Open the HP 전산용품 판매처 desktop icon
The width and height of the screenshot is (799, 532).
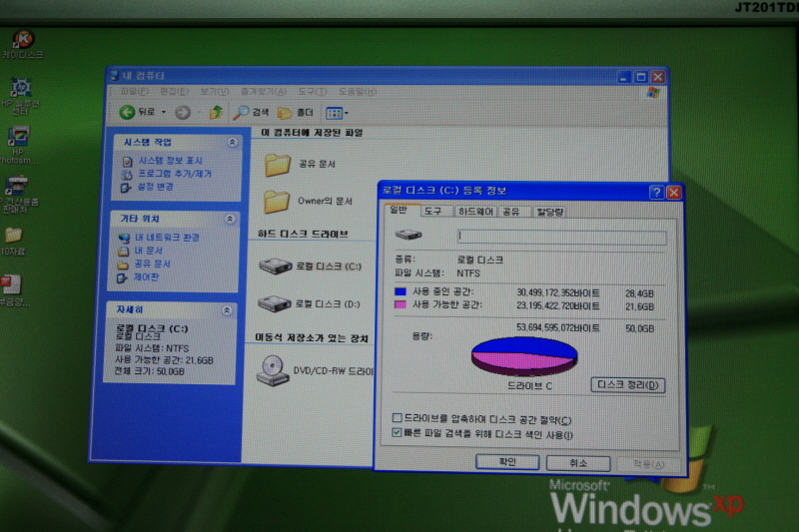[18, 195]
